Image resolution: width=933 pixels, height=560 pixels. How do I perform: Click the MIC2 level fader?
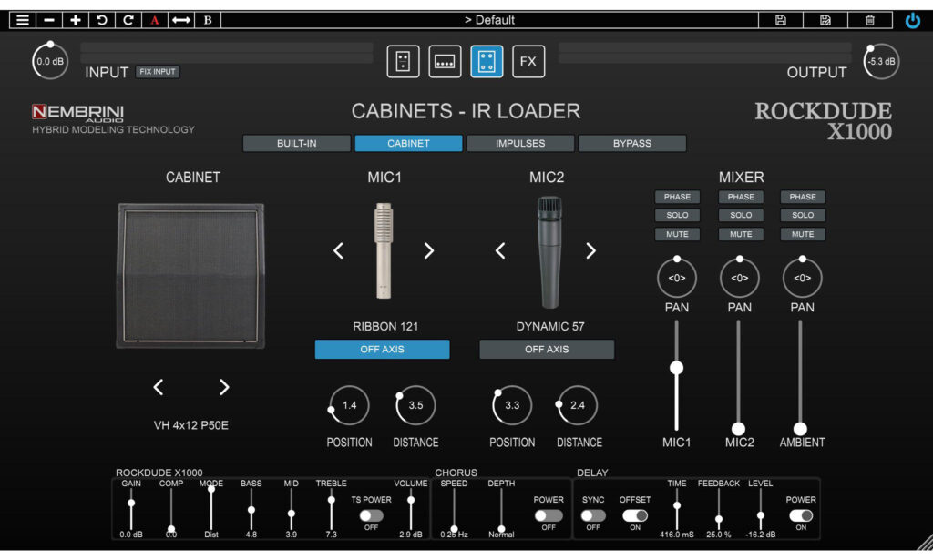tap(738, 429)
